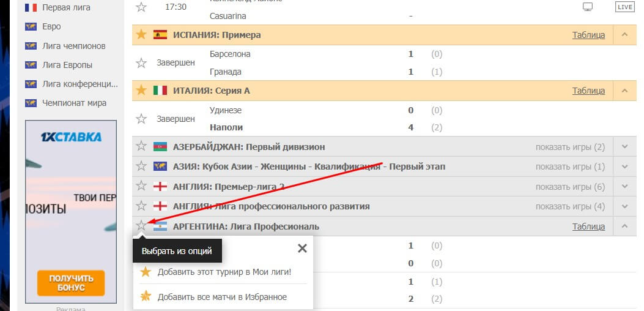Click the TV broadcast monitor icon
Viewport: 644px width, 311px height.
pos(588,7)
